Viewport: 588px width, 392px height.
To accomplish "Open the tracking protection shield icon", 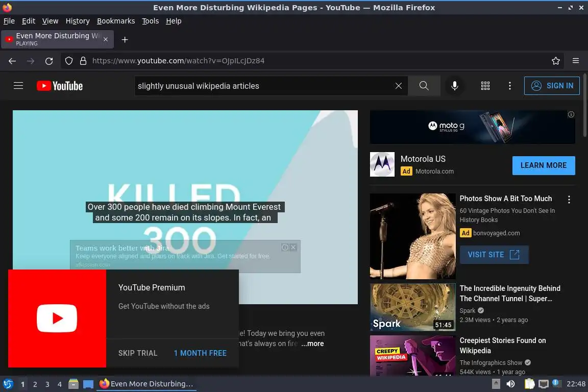I will [x=68, y=61].
